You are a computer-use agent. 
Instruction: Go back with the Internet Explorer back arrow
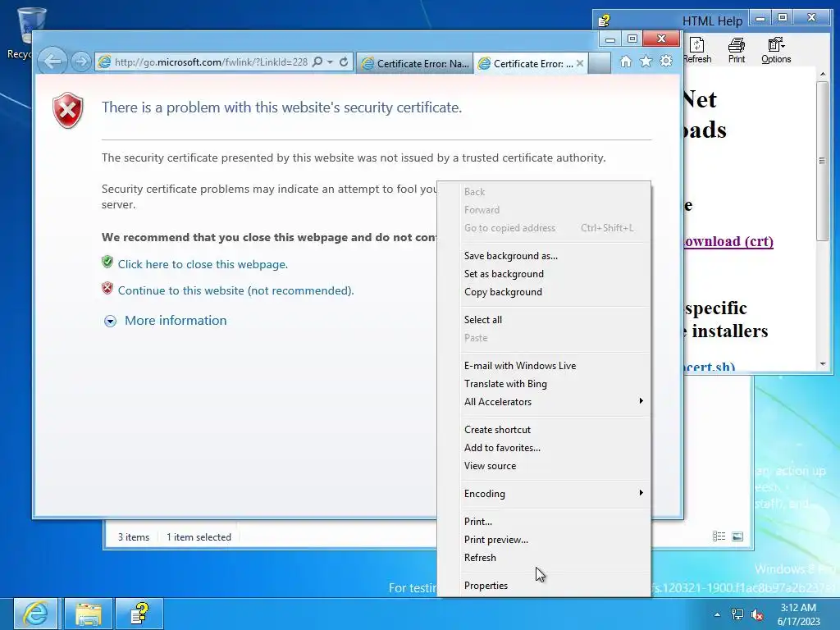[52, 62]
